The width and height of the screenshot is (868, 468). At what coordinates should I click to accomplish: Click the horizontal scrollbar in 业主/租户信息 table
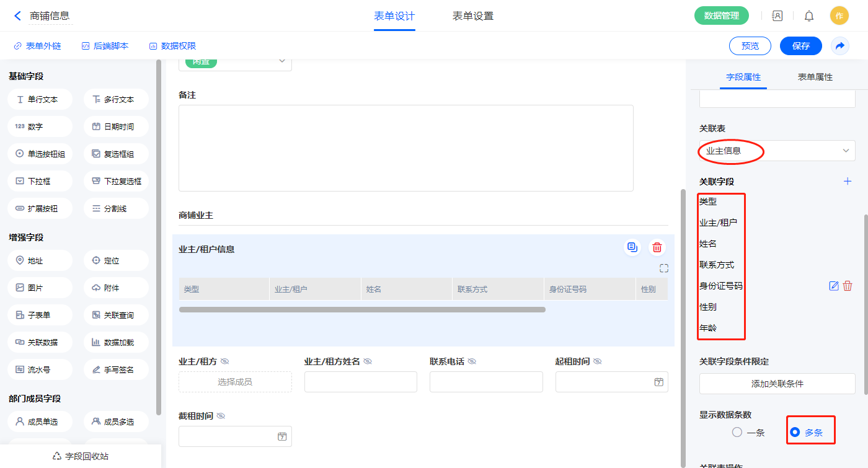(x=362, y=309)
